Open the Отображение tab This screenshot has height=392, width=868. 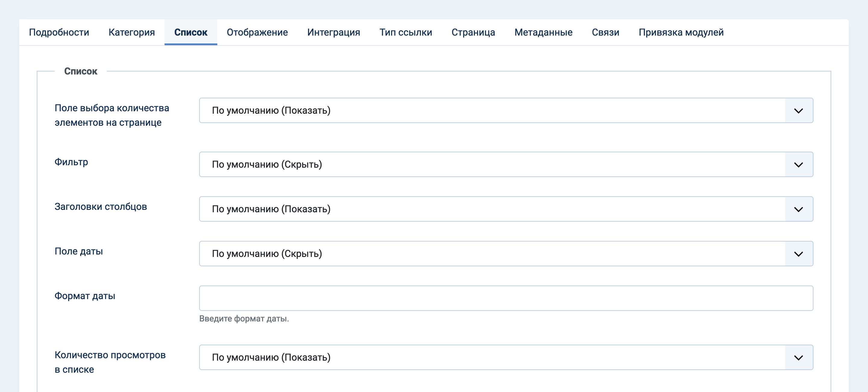[257, 32]
